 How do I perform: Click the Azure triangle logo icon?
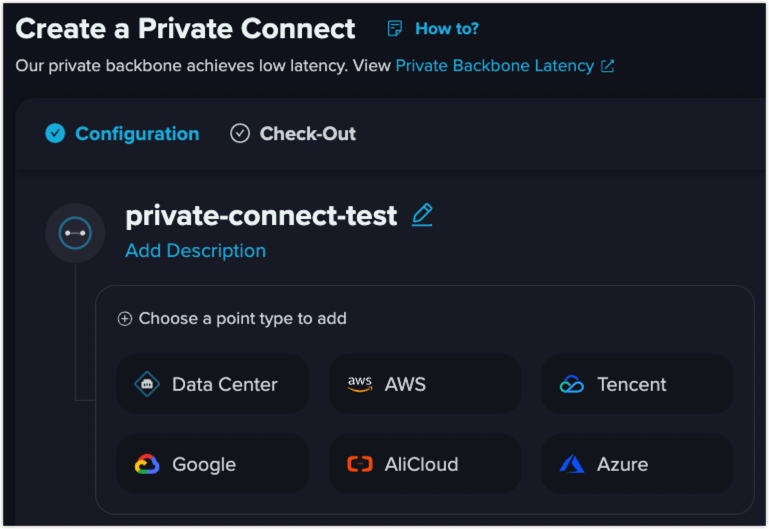572,464
